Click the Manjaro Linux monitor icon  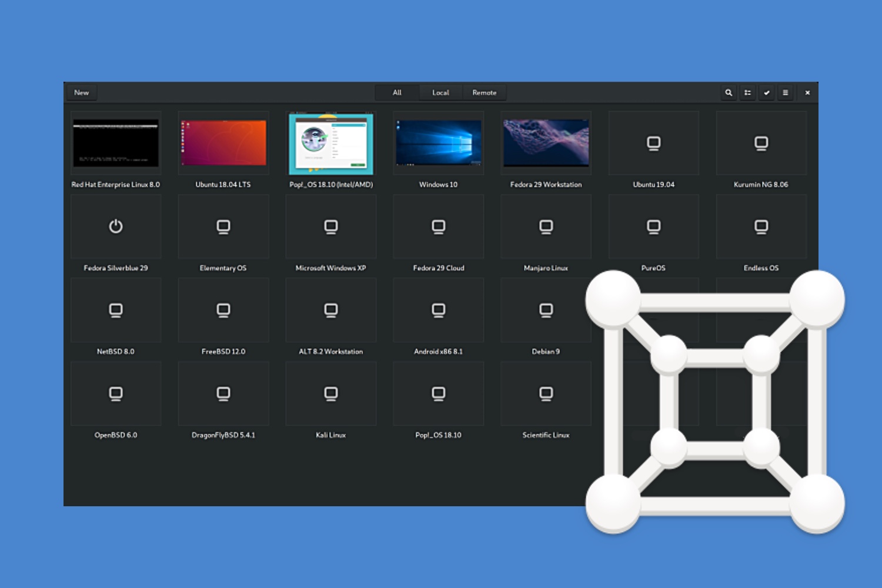click(x=546, y=227)
